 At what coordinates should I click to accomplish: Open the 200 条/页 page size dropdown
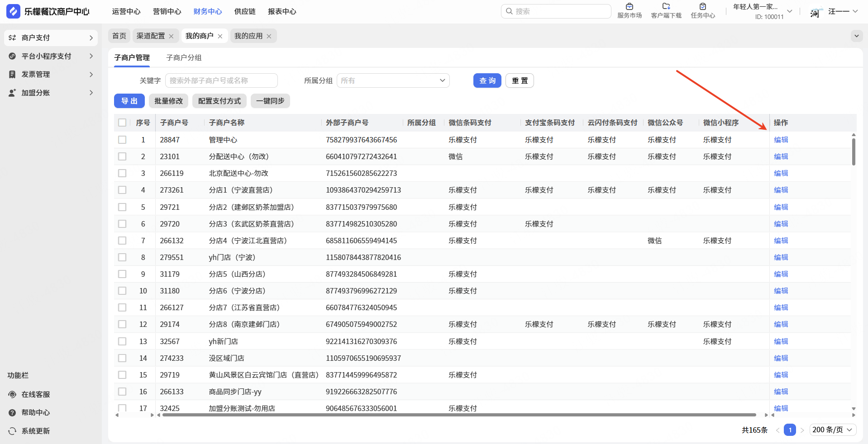832,430
